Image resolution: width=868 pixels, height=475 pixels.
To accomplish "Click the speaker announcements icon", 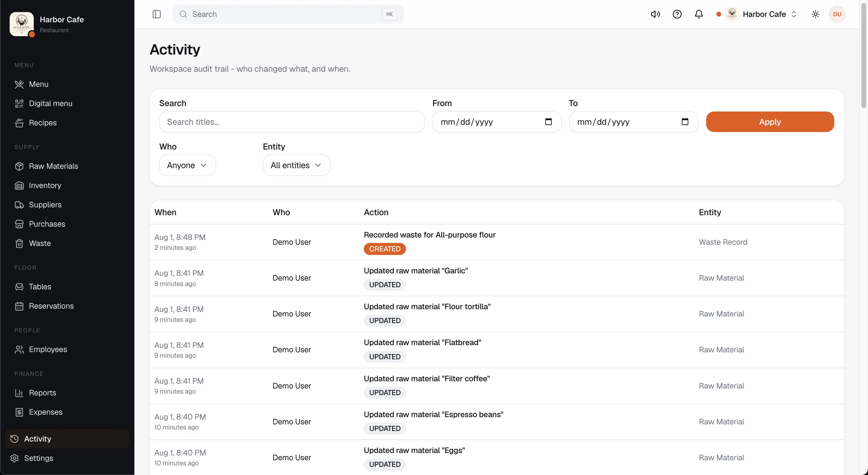I will (655, 14).
